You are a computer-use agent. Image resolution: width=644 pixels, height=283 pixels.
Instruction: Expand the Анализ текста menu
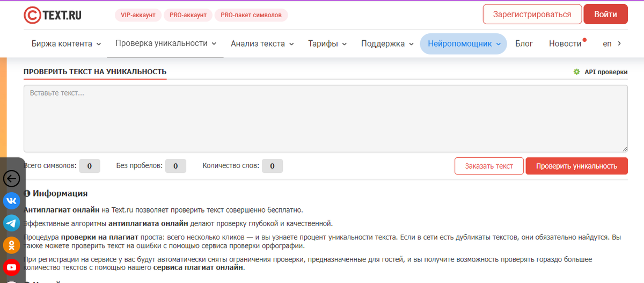[x=262, y=44]
